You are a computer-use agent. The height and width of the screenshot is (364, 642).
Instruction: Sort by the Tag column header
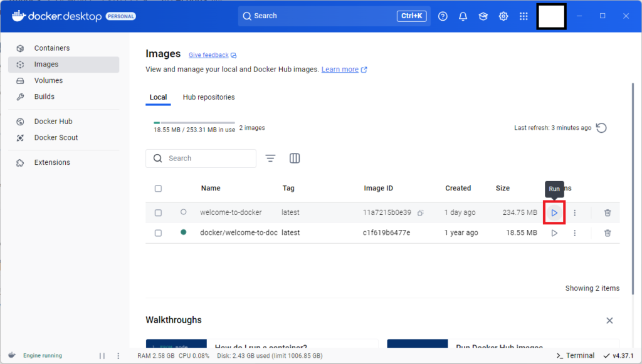[x=288, y=188]
